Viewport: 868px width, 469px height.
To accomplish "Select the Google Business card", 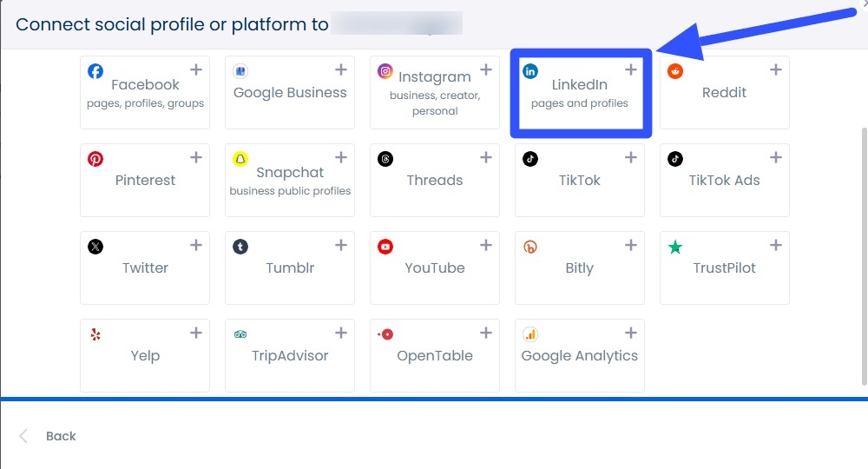I will [x=290, y=93].
